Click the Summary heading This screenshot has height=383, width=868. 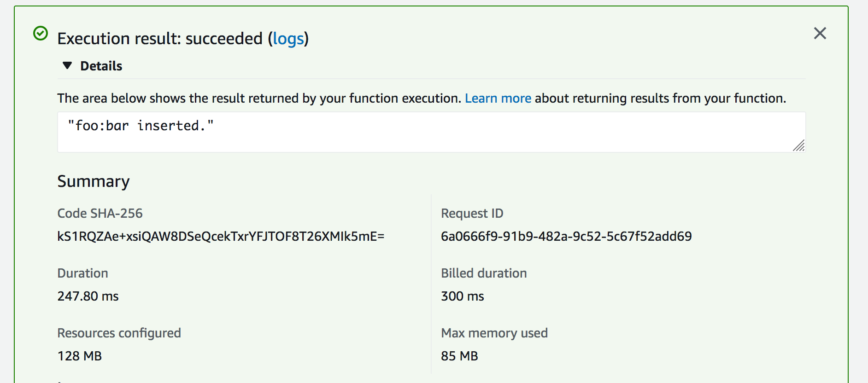[94, 181]
